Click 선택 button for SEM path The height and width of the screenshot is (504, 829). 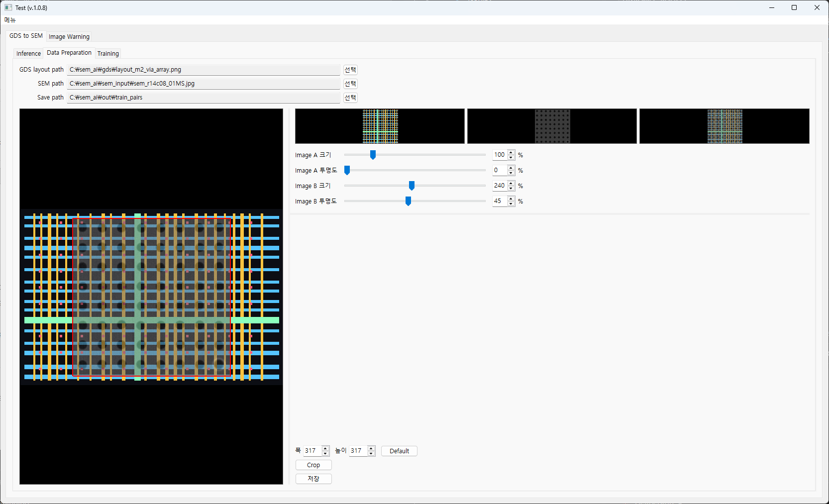tap(350, 84)
